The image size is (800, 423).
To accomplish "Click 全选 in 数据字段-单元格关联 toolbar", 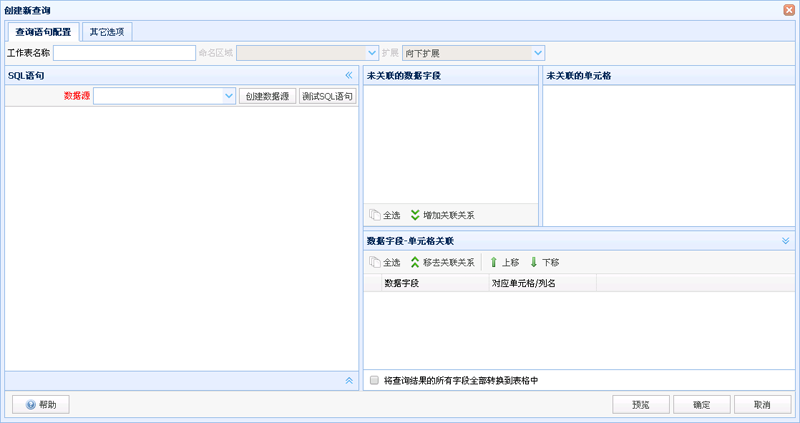I will click(375, 262).
